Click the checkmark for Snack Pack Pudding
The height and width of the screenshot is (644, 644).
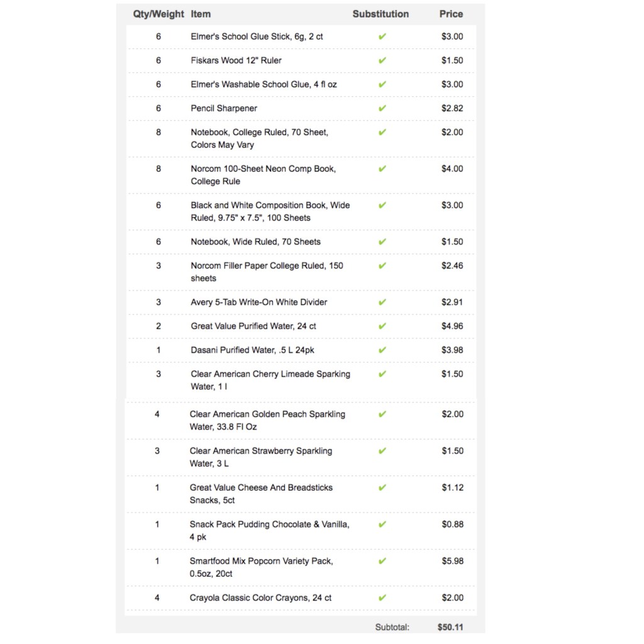tap(382, 525)
